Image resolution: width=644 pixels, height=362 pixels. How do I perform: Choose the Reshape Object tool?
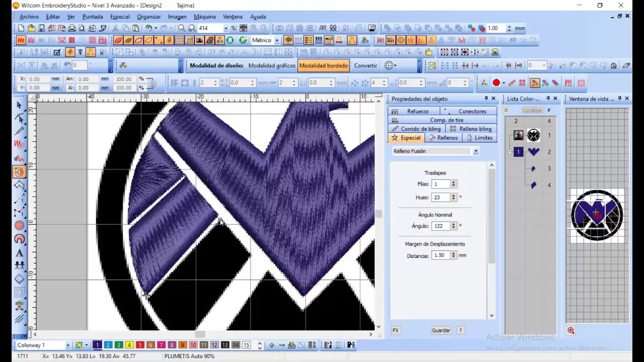[x=19, y=118]
